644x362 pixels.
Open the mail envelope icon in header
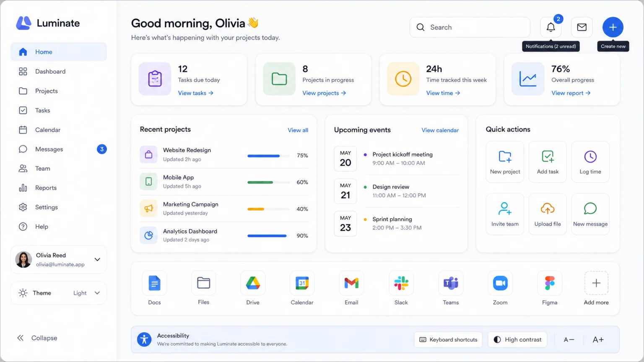pyautogui.click(x=582, y=27)
